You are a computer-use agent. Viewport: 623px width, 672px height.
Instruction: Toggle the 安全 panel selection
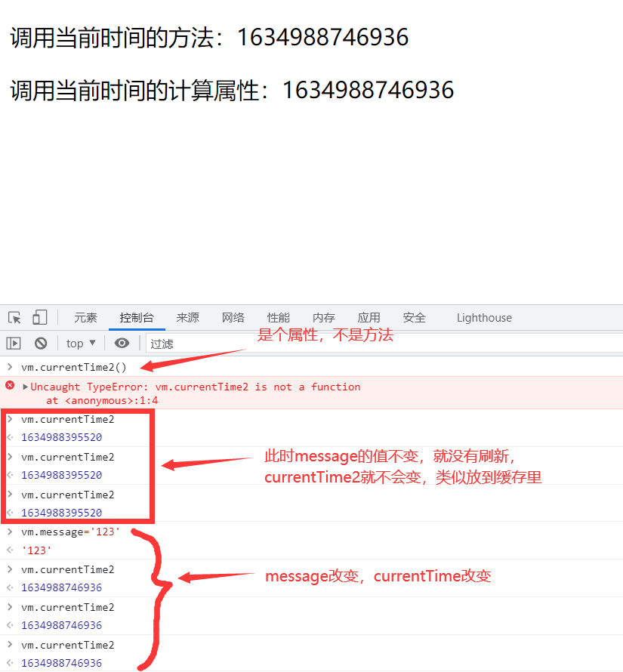coord(414,317)
